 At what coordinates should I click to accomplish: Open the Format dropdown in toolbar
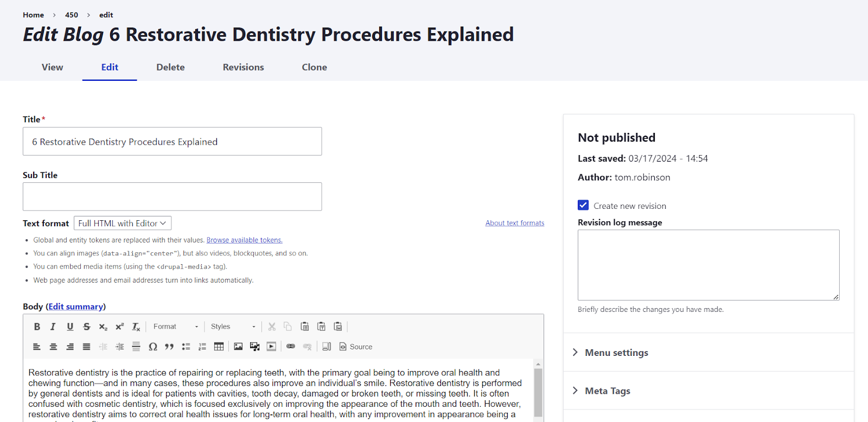(176, 327)
